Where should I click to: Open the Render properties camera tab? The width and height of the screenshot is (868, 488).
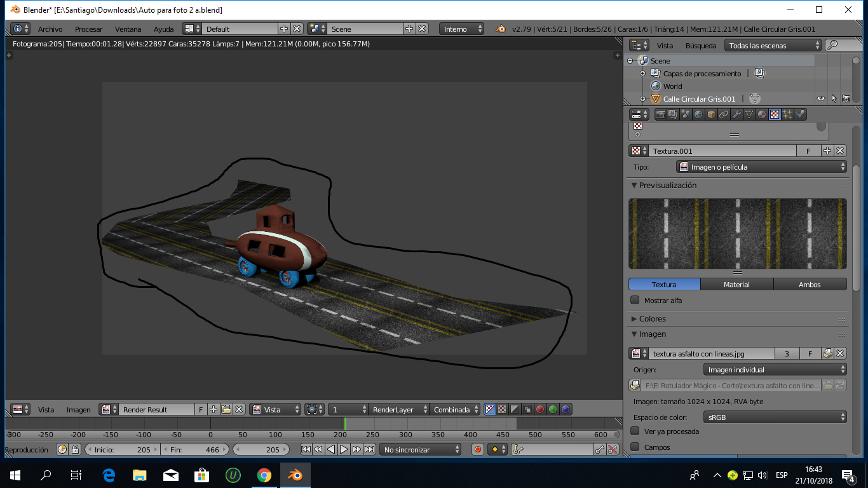pyautogui.click(x=661, y=114)
